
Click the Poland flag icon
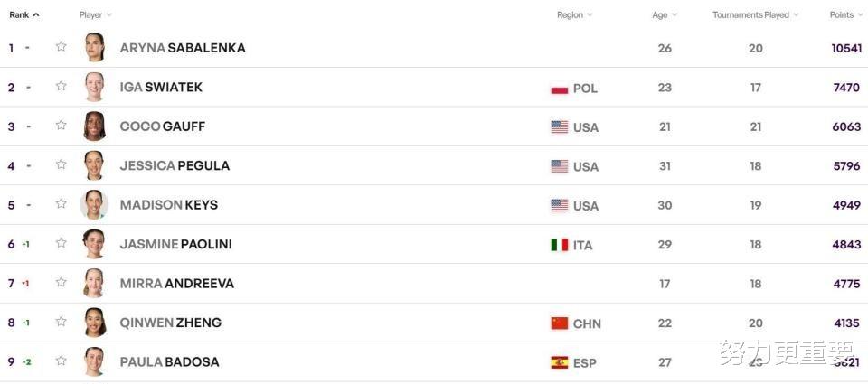tap(559, 89)
